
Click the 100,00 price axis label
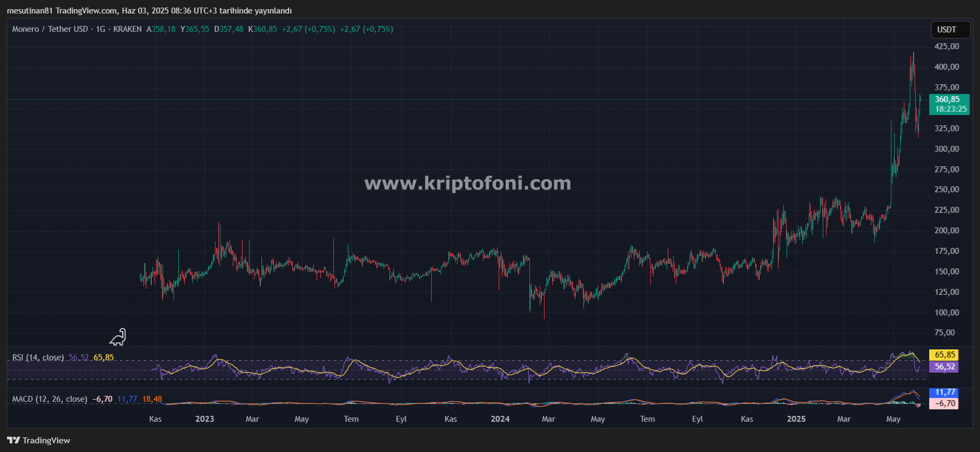click(947, 313)
